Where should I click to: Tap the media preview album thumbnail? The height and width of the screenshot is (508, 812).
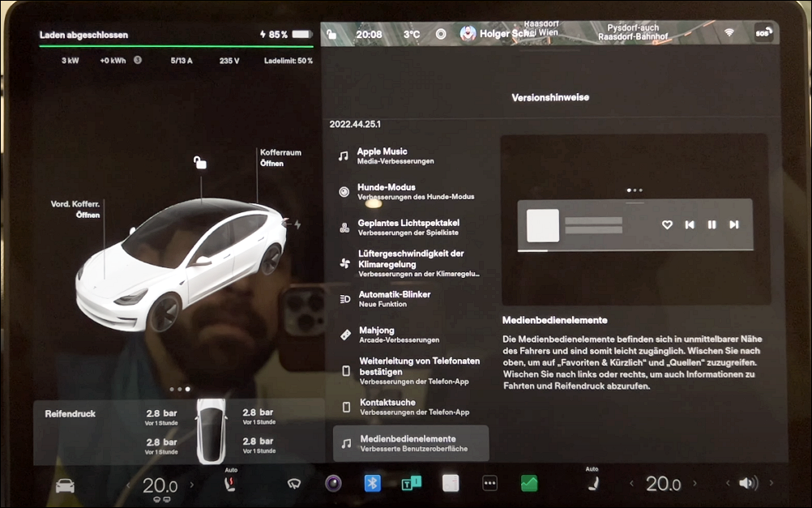(543, 225)
